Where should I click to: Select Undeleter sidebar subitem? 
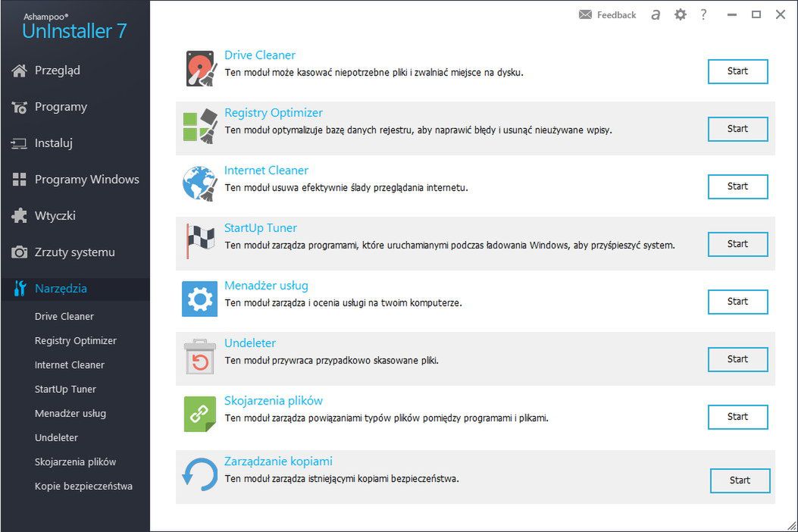(56, 438)
